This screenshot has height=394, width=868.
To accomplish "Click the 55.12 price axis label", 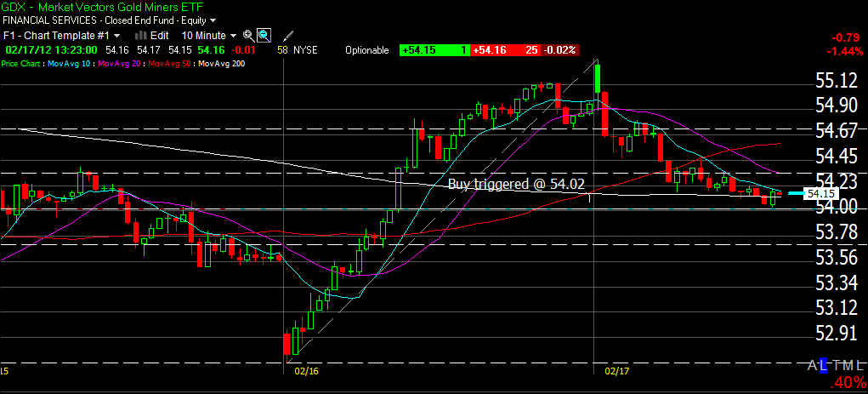I will click(x=837, y=81).
